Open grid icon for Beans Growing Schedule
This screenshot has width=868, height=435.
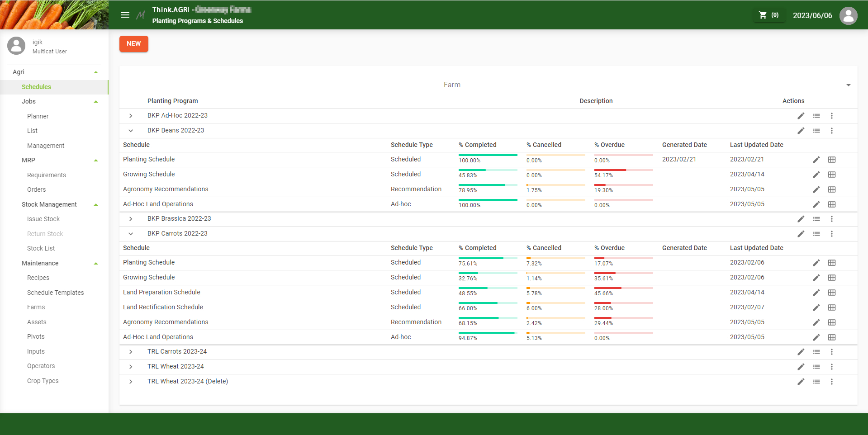tap(831, 175)
